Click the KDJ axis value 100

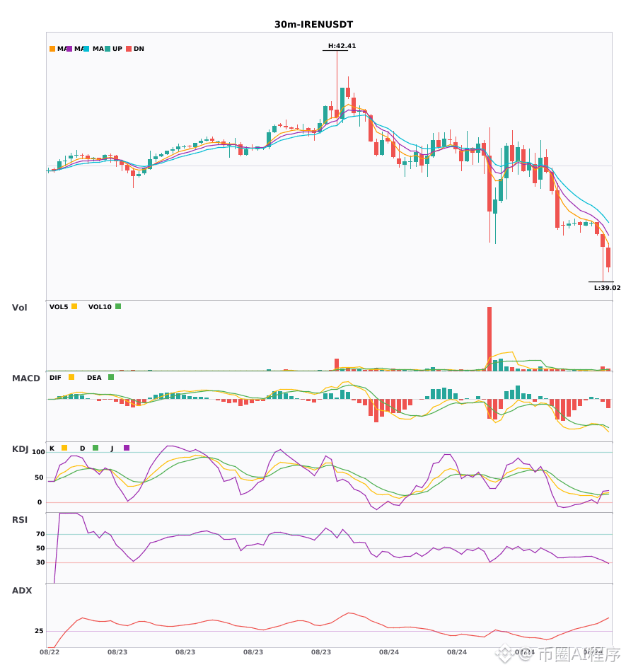click(39, 452)
